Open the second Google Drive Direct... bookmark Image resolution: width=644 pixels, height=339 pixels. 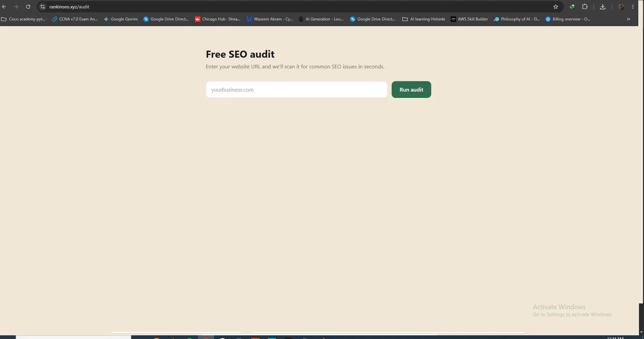[x=373, y=19]
